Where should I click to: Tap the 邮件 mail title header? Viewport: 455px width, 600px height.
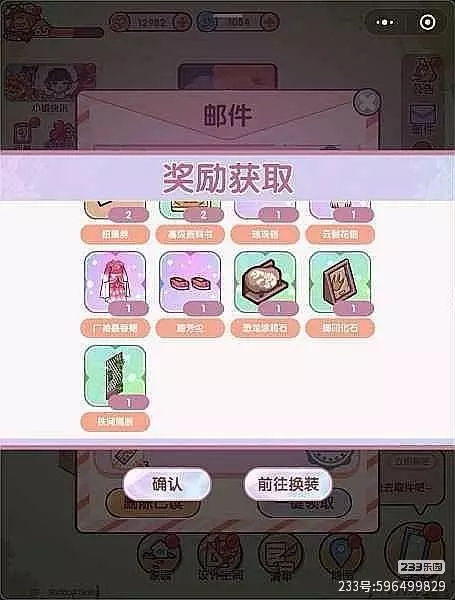pos(227,115)
